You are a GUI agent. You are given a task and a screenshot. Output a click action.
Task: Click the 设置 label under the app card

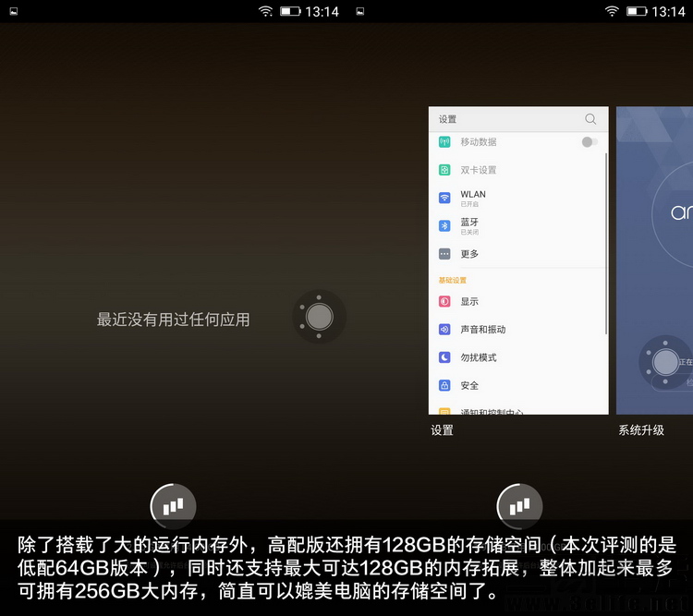[442, 430]
